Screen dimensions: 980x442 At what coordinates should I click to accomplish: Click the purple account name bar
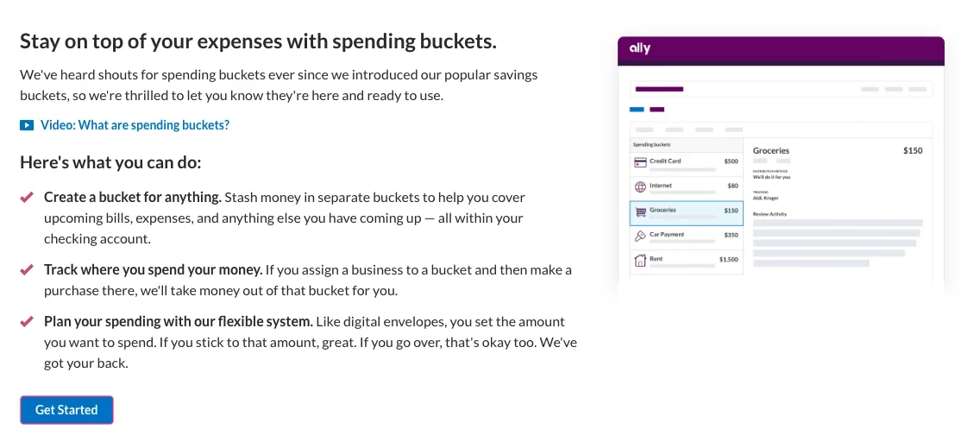[x=659, y=89]
